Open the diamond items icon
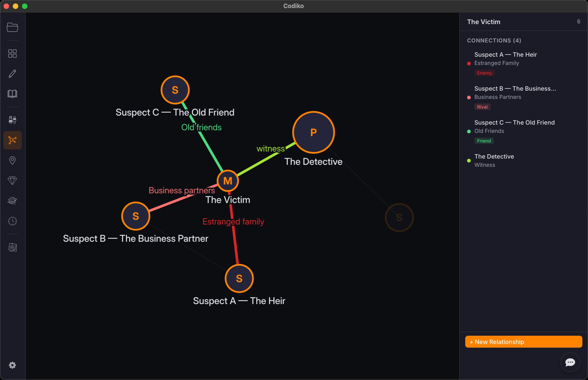This screenshot has width=588, height=380. 12,181
